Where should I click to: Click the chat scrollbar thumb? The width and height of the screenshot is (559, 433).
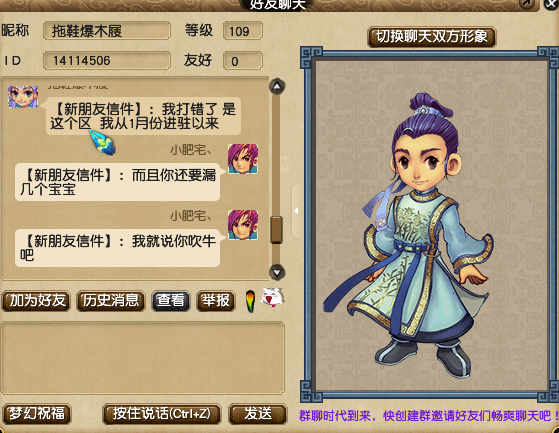[x=276, y=230]
